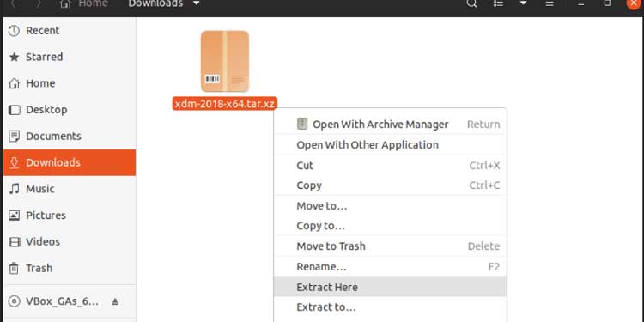This screenshot has height=322, width=644.
Task: Open Trash in the sidebar
Action: tap(70, 268)
